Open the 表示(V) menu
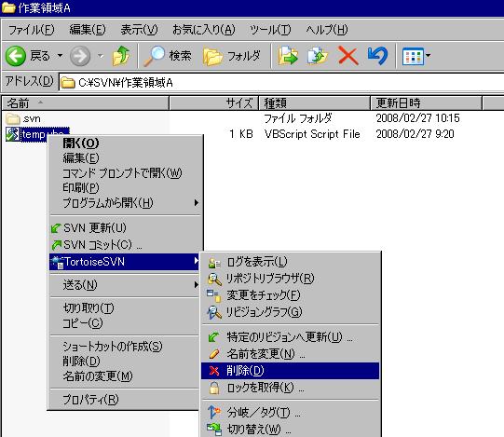The image size is (504, 437). (x=139, y=30)
